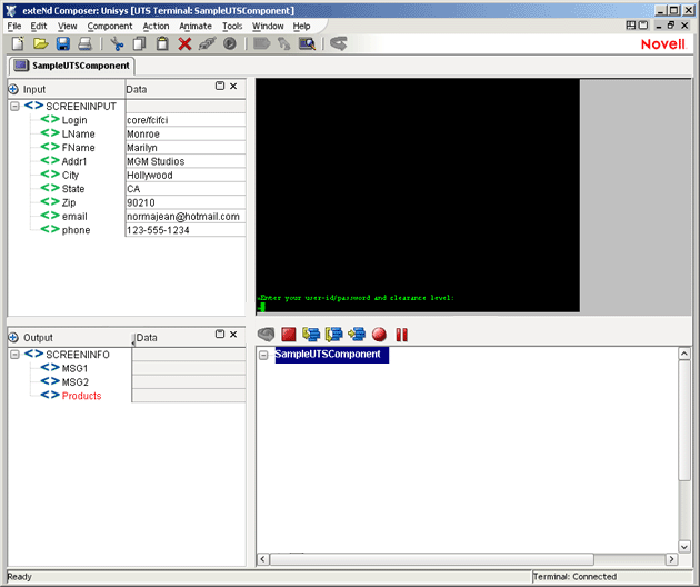Open the File menu

pos(14,26)
